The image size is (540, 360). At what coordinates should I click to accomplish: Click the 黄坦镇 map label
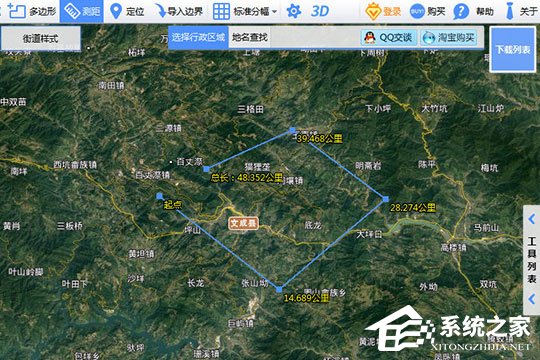141,254
